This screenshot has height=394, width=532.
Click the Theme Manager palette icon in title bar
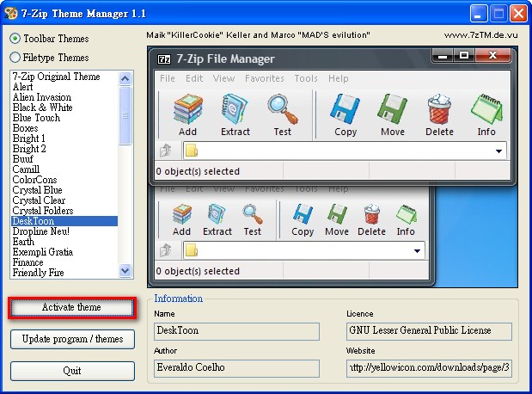click(x=10, y=13)
